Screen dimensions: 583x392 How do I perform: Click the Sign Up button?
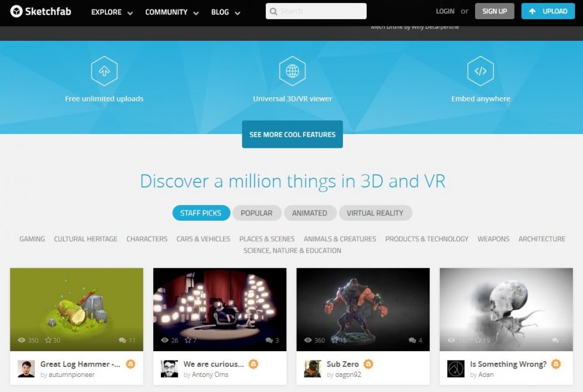coord(494,11)
